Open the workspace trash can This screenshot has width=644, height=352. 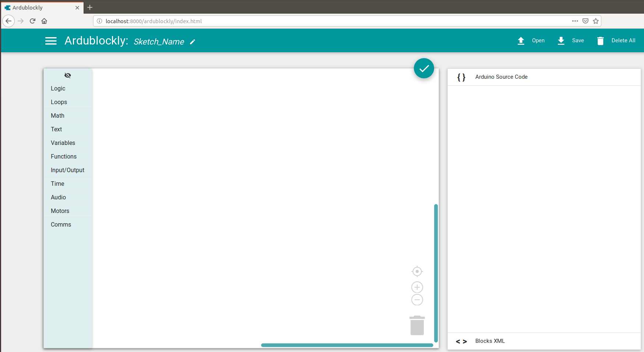(x=417, y=325)
